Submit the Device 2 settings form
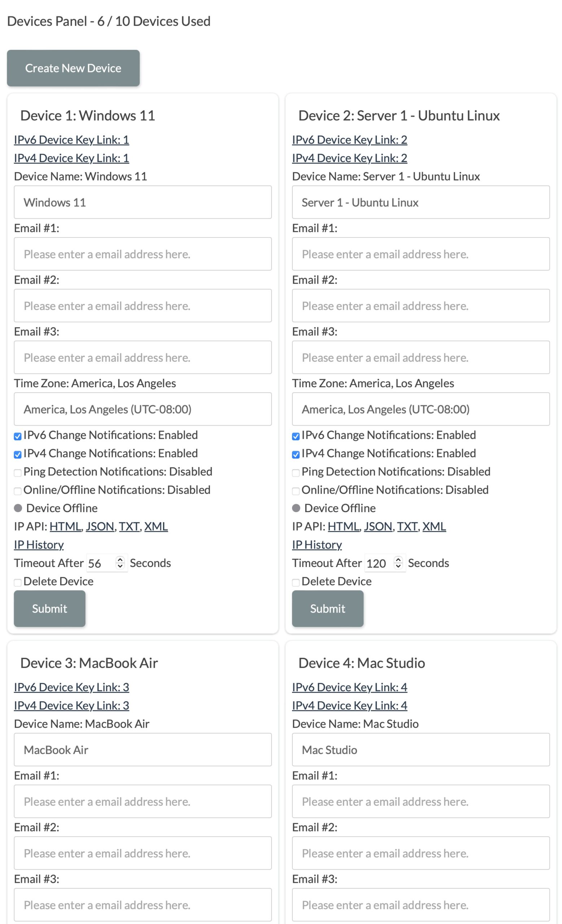Screen dimensions: 562x924 (x=328, y=608)
